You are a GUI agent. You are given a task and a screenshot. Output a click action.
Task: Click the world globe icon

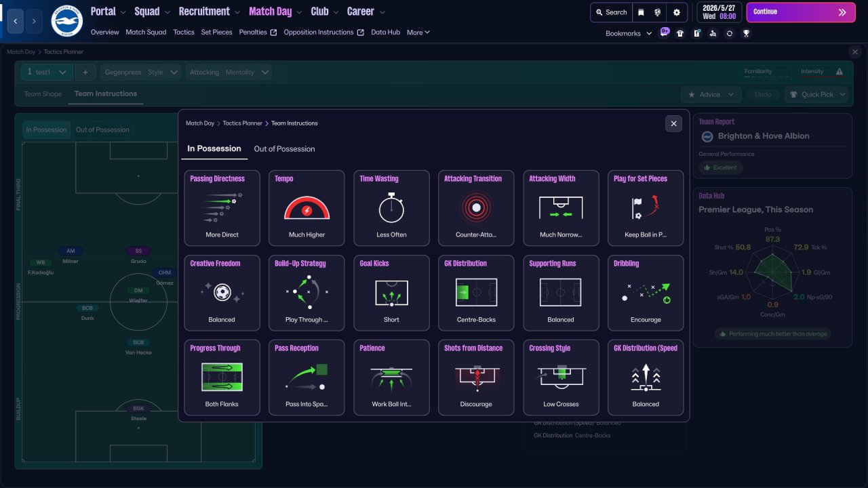point(658,12)
